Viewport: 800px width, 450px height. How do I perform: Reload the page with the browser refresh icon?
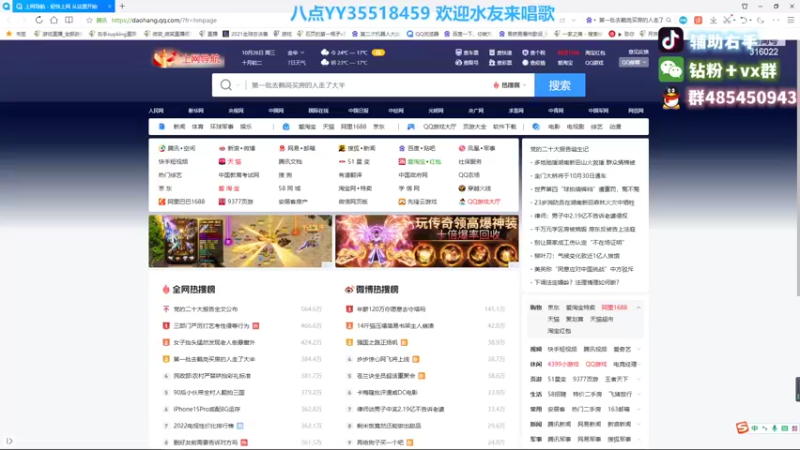39,20
